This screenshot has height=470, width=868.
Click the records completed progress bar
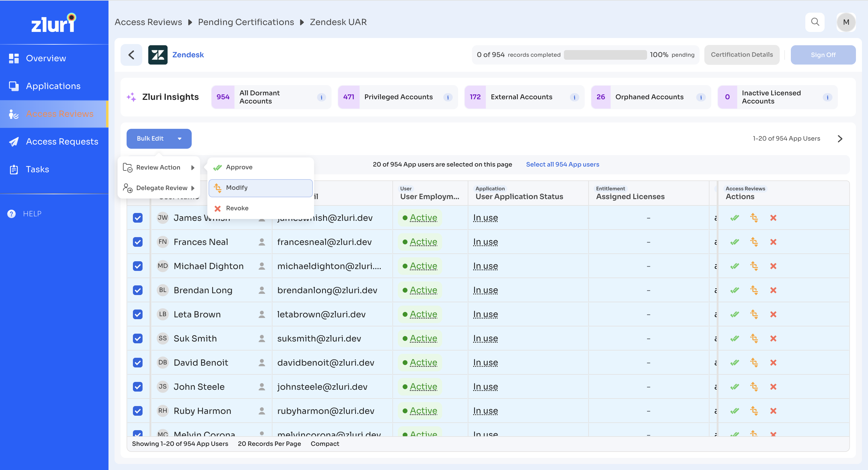coord(605,55)
